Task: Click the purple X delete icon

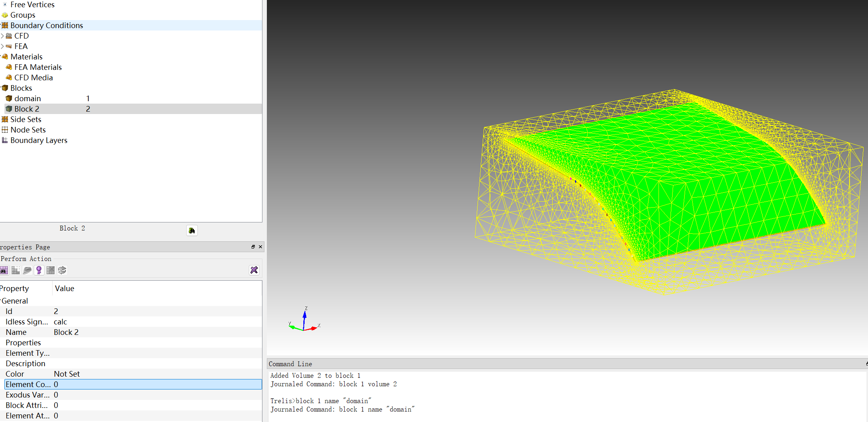Action: tap(254, 270)
